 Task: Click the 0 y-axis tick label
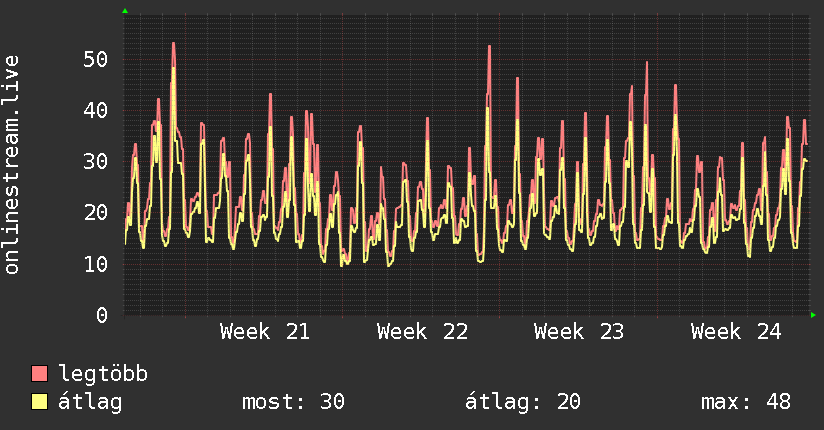(102, 315)
